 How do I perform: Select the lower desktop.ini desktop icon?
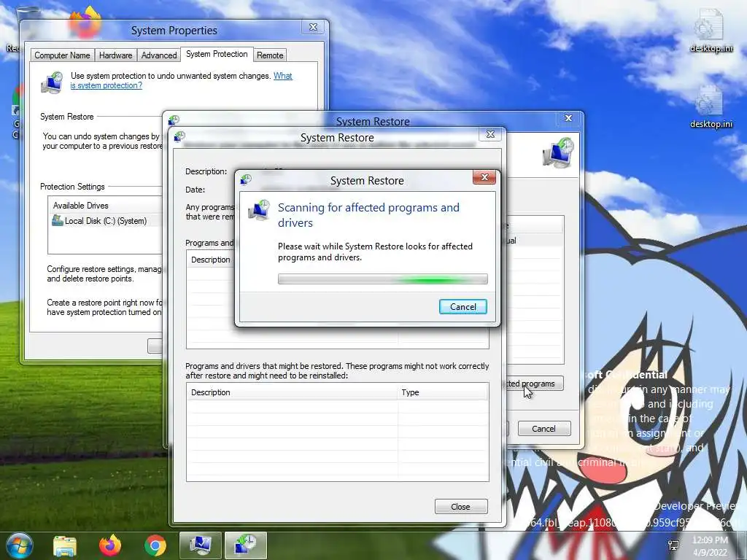pos(711,106)
